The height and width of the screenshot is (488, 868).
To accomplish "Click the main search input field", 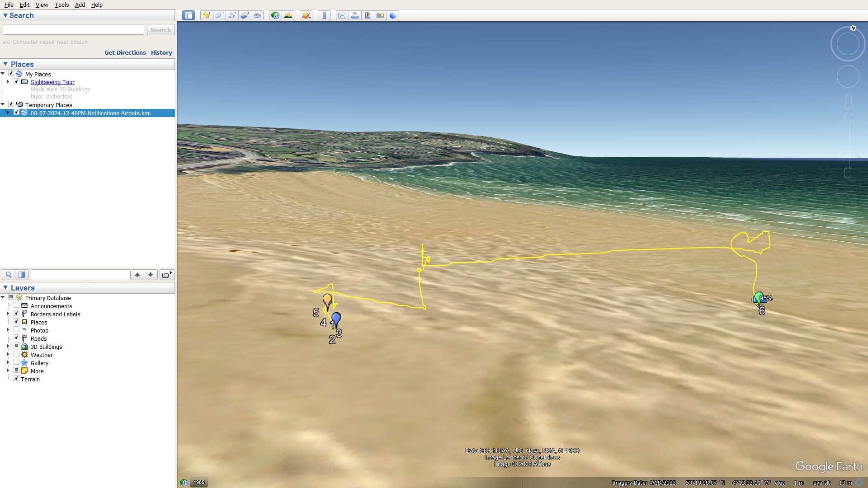I will [73, 30].
